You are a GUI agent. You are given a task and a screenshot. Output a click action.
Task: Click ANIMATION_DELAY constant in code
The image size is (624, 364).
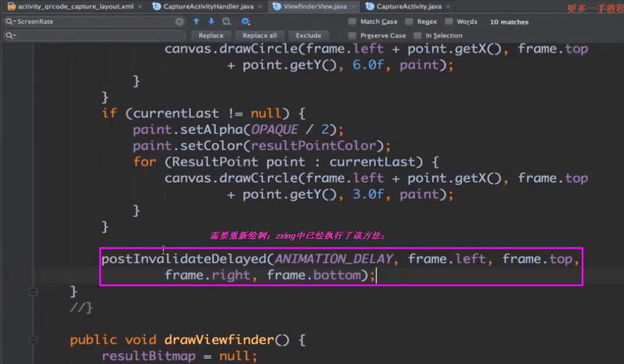(x=334, y=259)
